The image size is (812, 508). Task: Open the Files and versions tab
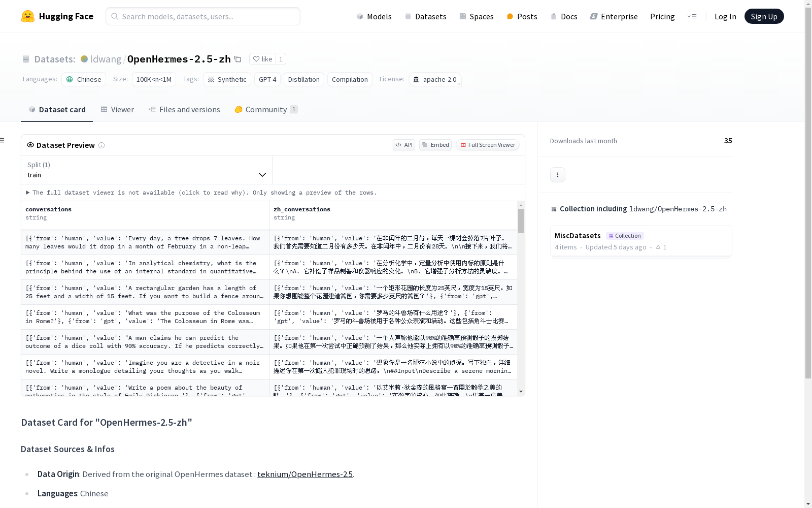[184, 109]
